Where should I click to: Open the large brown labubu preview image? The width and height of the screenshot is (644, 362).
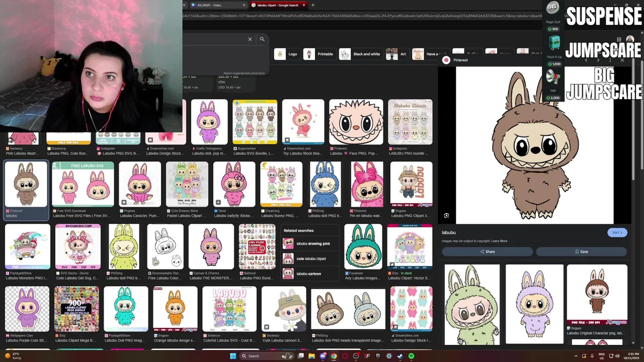[535, 145]
